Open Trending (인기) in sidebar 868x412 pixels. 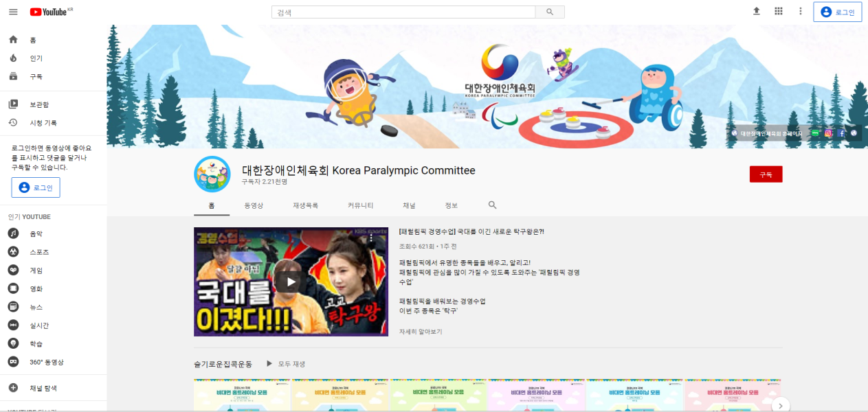point(36,58)
